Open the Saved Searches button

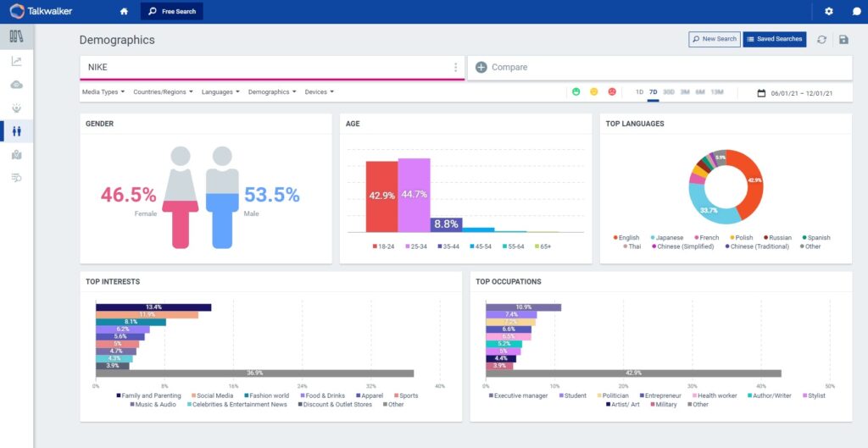[774, 39]
